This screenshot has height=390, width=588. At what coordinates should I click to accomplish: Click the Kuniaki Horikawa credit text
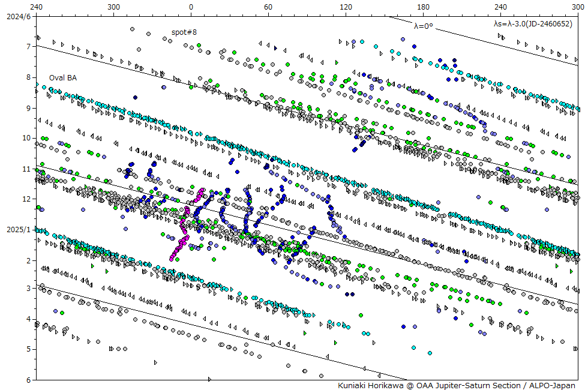coord(456,385)
